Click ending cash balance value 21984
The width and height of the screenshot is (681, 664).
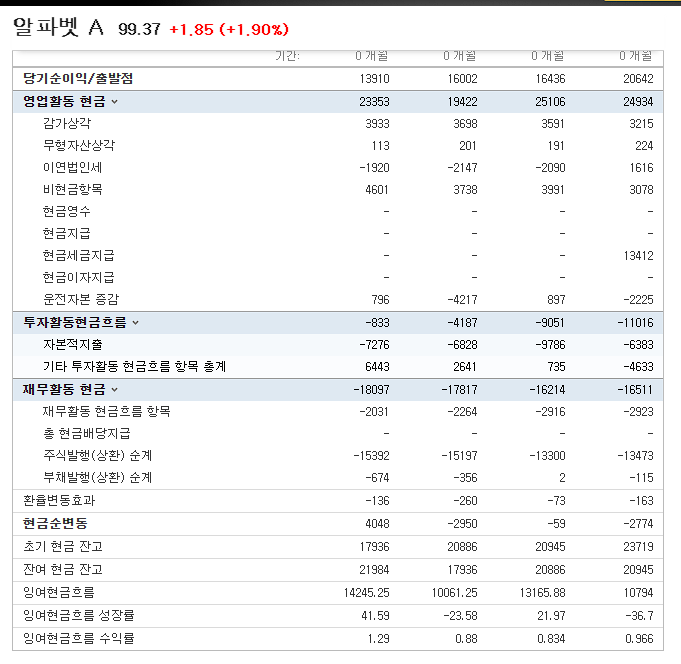(x=374, y=570)
